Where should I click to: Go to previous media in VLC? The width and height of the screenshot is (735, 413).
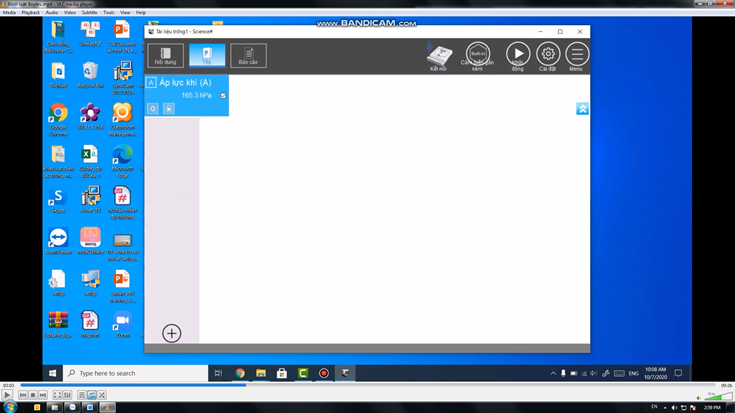23,395
